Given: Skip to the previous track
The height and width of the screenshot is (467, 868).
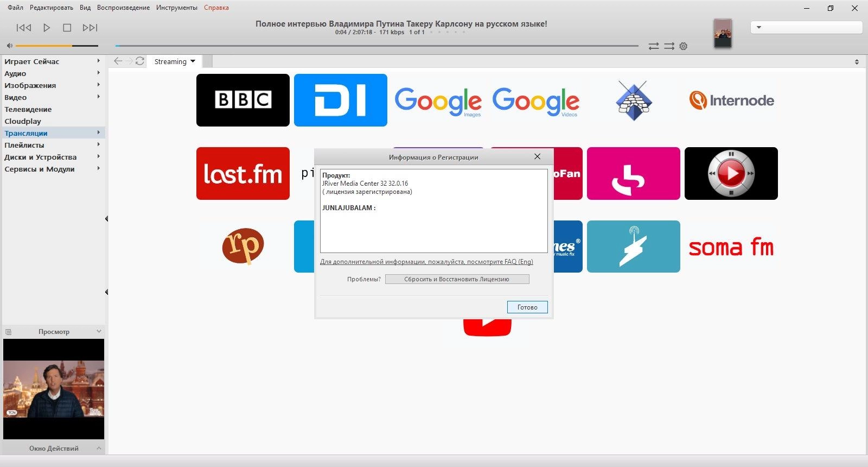Looking at the screenshot, I should [x=24, y=28].
